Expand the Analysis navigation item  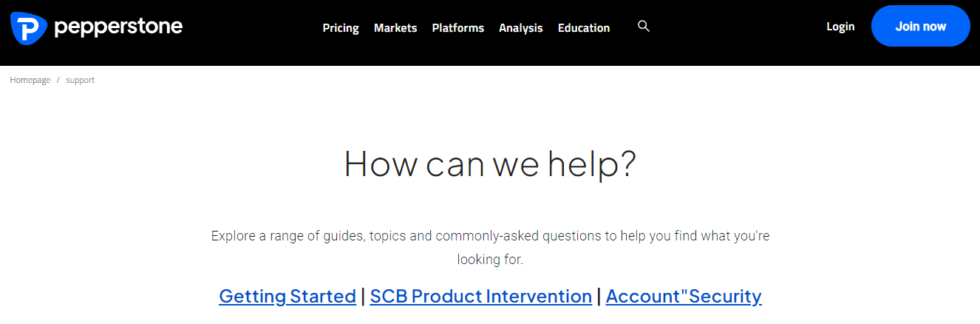[521, 28]
